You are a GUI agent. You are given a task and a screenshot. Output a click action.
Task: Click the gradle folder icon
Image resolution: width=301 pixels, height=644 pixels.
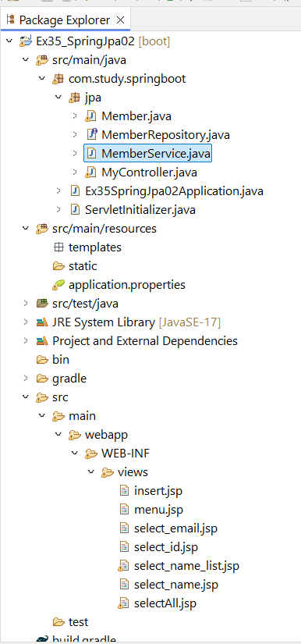43,379
